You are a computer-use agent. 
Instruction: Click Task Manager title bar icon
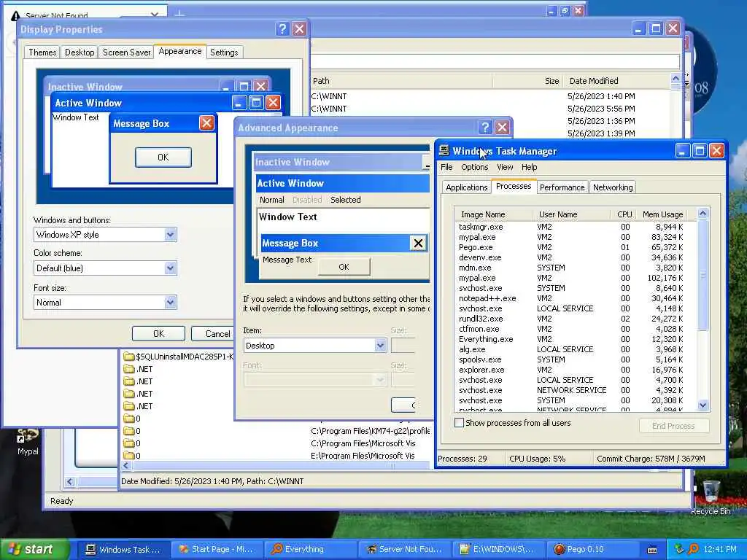(444, 150)
